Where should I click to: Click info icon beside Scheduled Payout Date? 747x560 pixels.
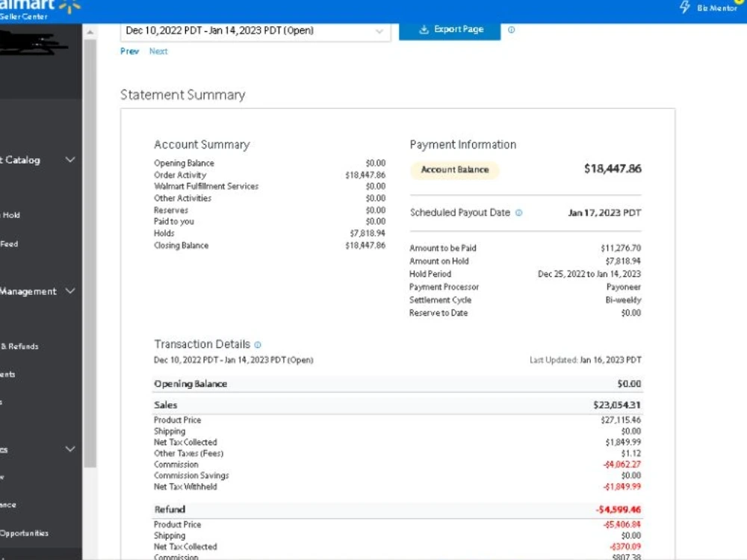pyautogui.click(x=519, y=213)
